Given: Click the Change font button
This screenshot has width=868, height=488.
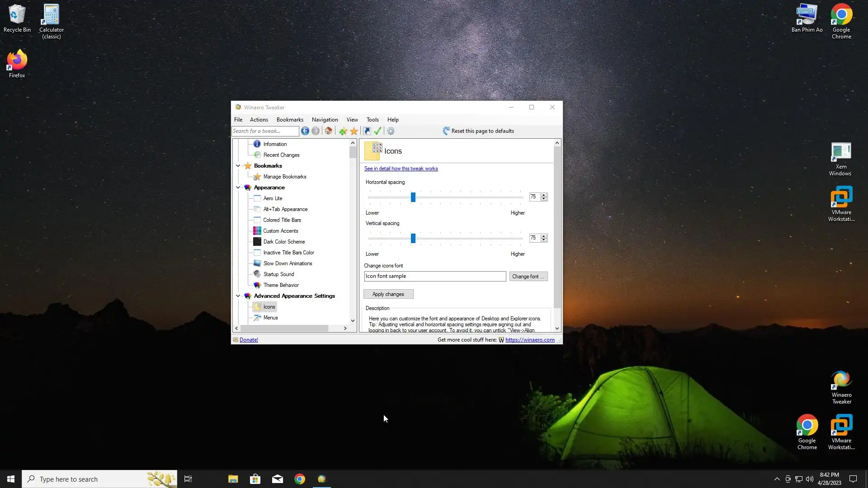Looking at the screenshot, I should [x=528, y=277].
